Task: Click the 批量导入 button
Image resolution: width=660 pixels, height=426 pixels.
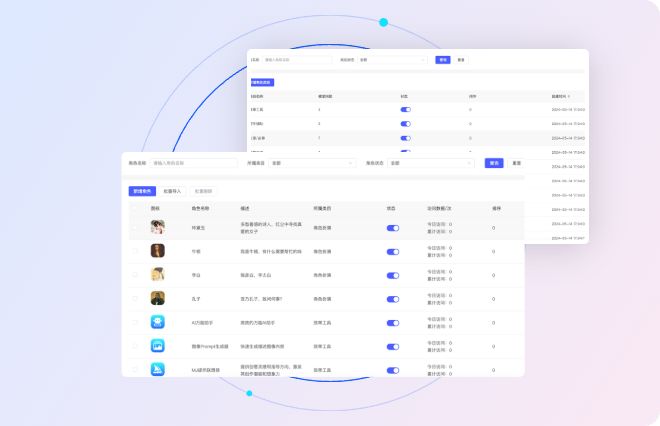Action: [171, 190]
